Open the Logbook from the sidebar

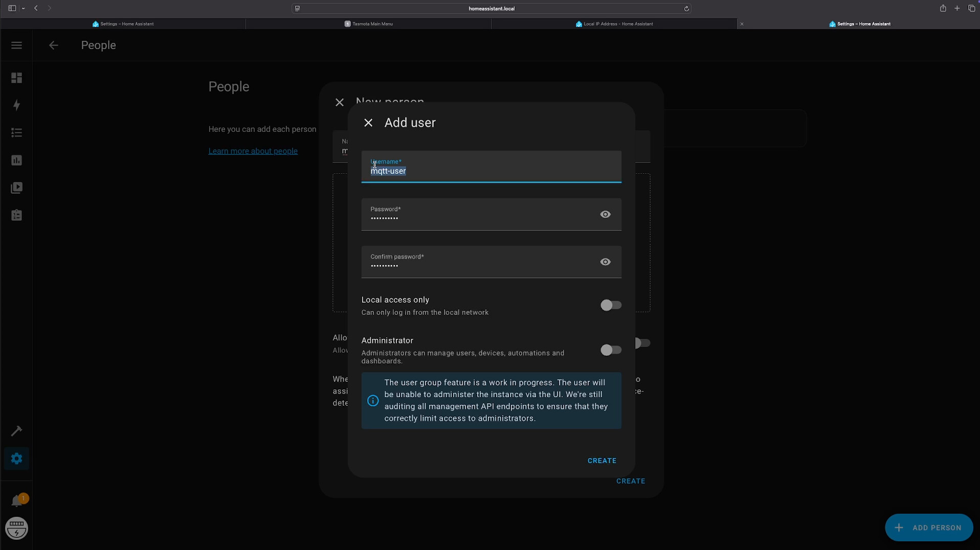pos(16,133)
